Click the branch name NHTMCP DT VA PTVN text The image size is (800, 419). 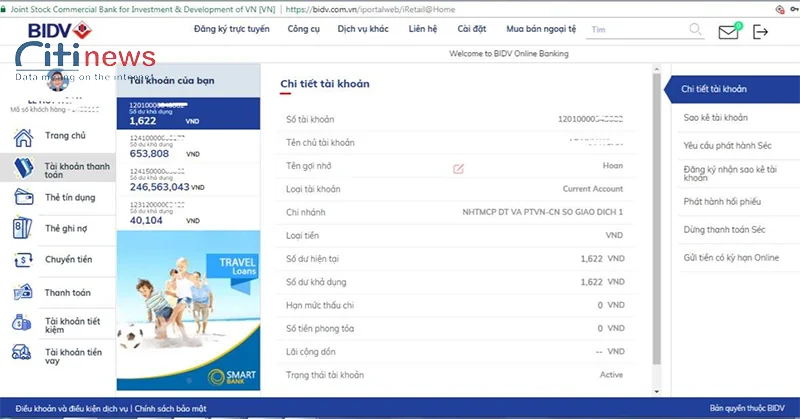click(x=543, y=212)
